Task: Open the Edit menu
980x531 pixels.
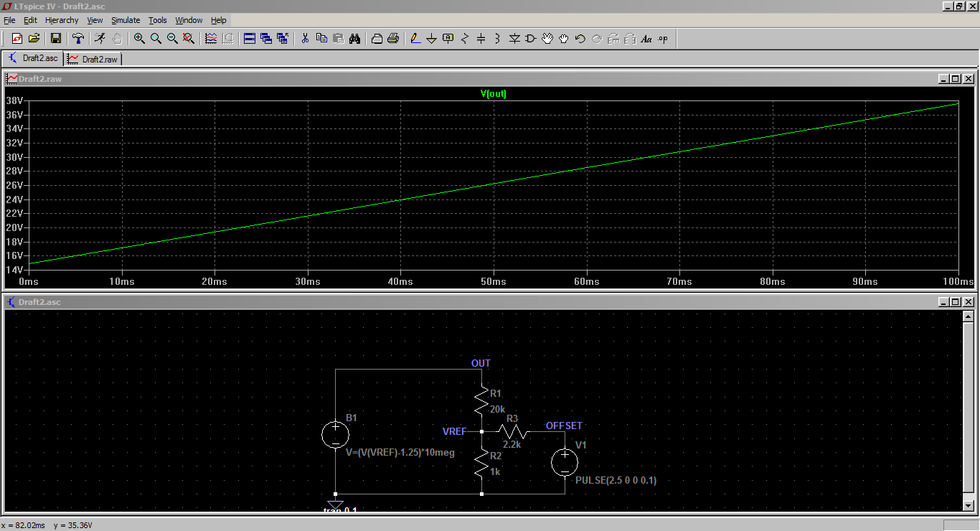Action: [30, 20]
